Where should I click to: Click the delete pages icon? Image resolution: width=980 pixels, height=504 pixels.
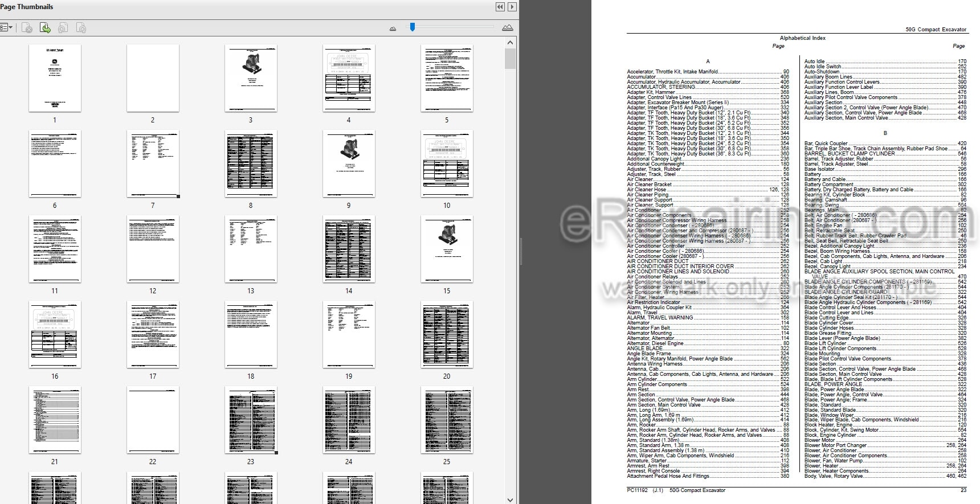click(27, 27)
